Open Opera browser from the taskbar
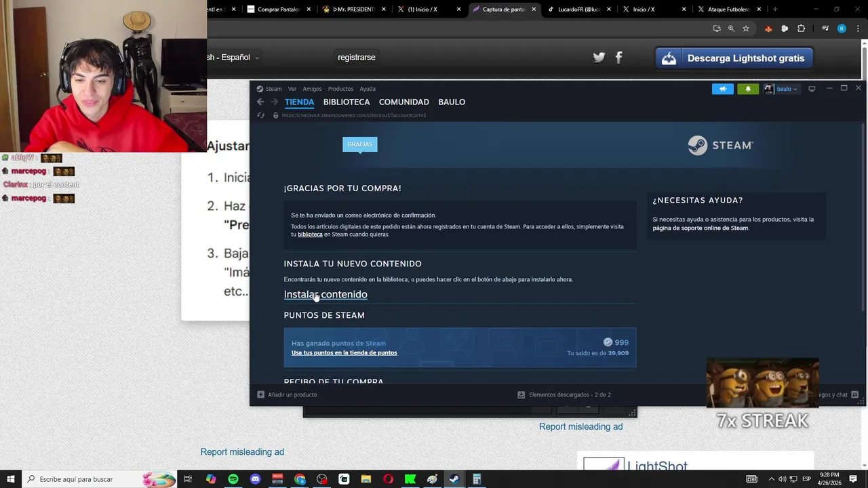The width and height of the screenshot is (868, 488). (x=388, y=479)
